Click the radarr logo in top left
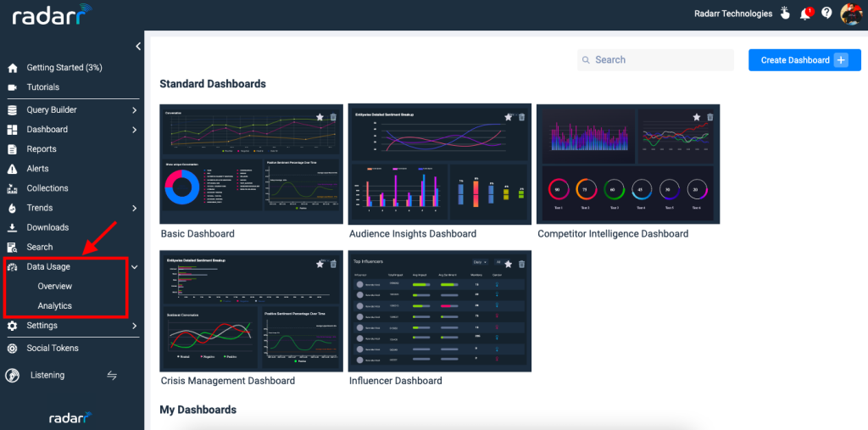The height and width of the screenshot is (430, 868). [x=53, y=15]
